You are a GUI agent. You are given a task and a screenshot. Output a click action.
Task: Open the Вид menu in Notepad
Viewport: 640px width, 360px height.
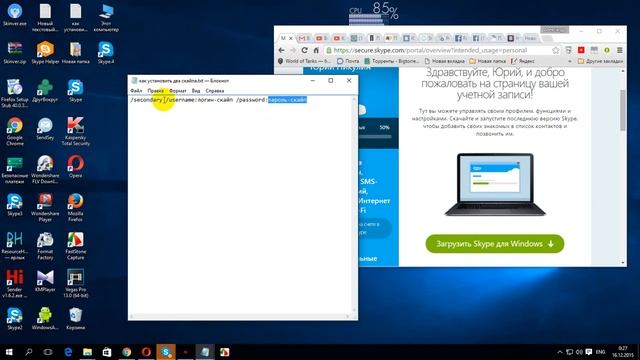tap(196, 91)
